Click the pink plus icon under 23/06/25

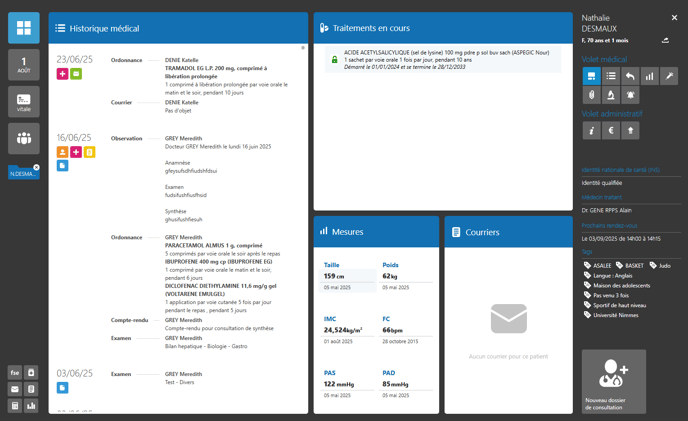(62, 74)
